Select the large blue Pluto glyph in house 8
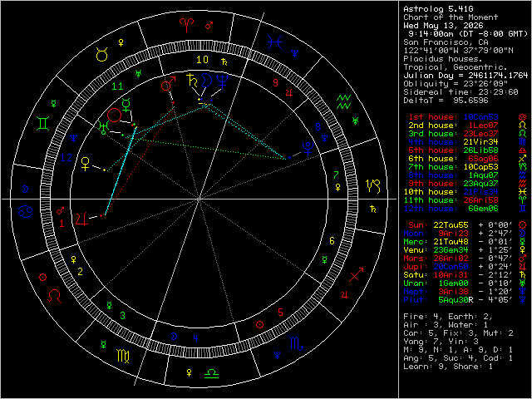The image size is (532, 399). (308, 149)
